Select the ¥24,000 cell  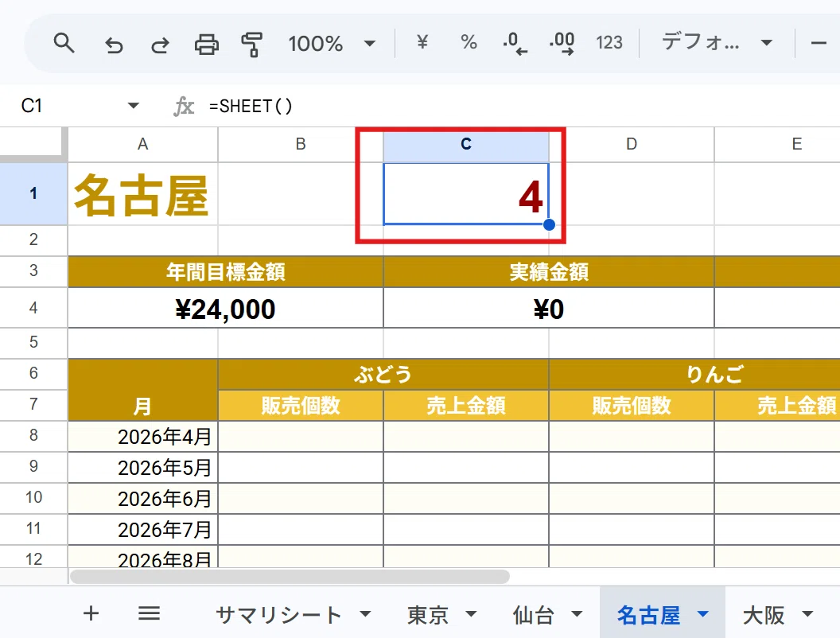(226, 308)
